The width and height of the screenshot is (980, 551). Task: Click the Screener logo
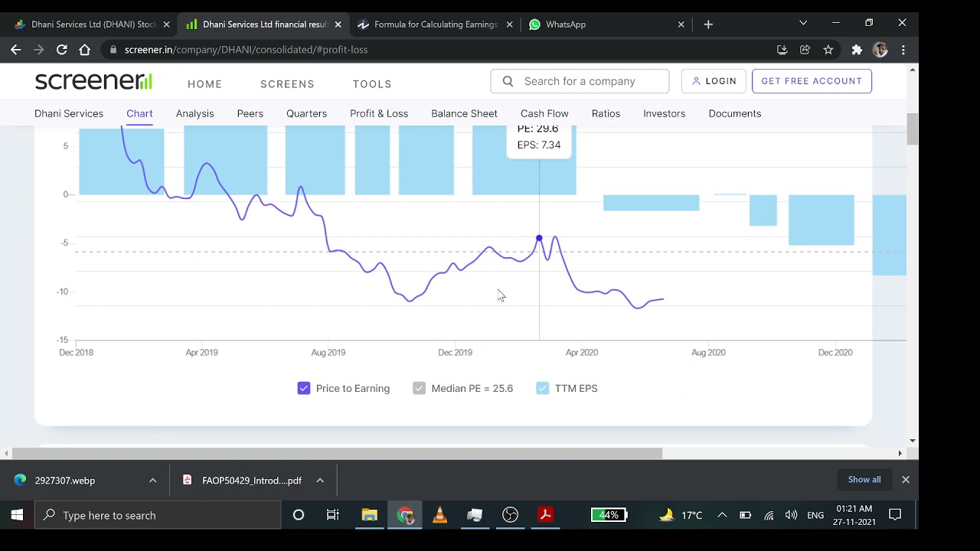[x=93, y=81]
